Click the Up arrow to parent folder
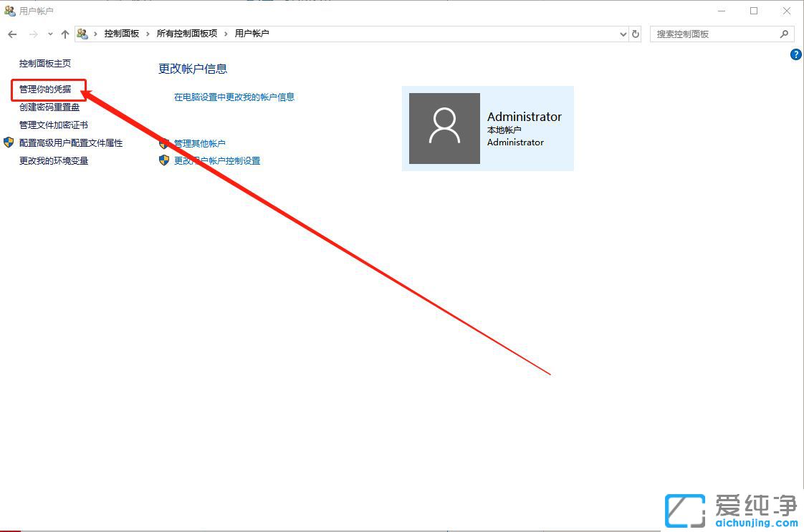804x532 pixels. (65, 34)
